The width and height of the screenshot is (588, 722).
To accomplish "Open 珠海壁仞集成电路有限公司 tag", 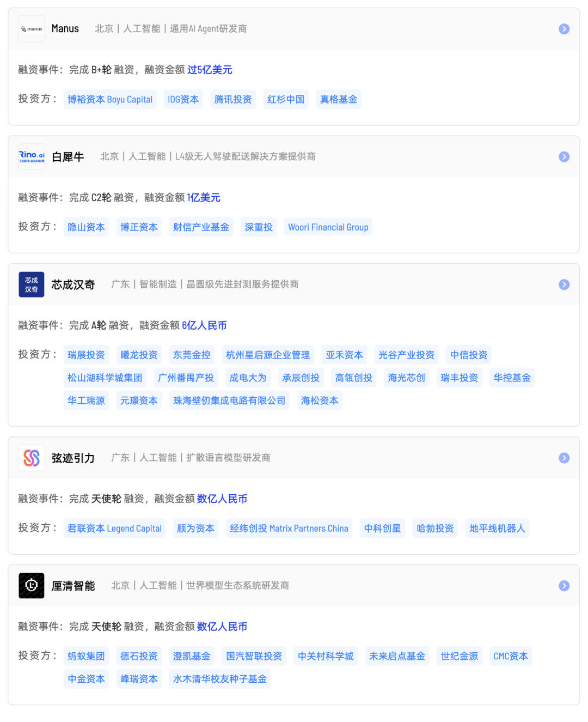I will pyautogui.click(x=229, y=401).
